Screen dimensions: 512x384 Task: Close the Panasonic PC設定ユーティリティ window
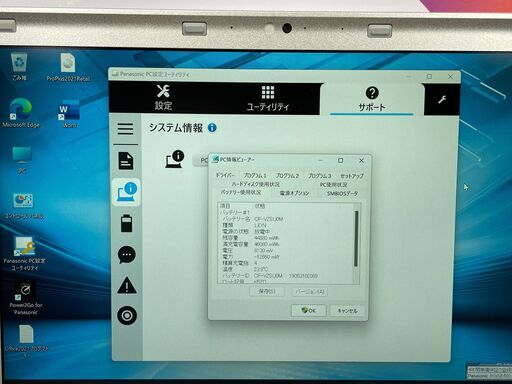click(450, 77)
